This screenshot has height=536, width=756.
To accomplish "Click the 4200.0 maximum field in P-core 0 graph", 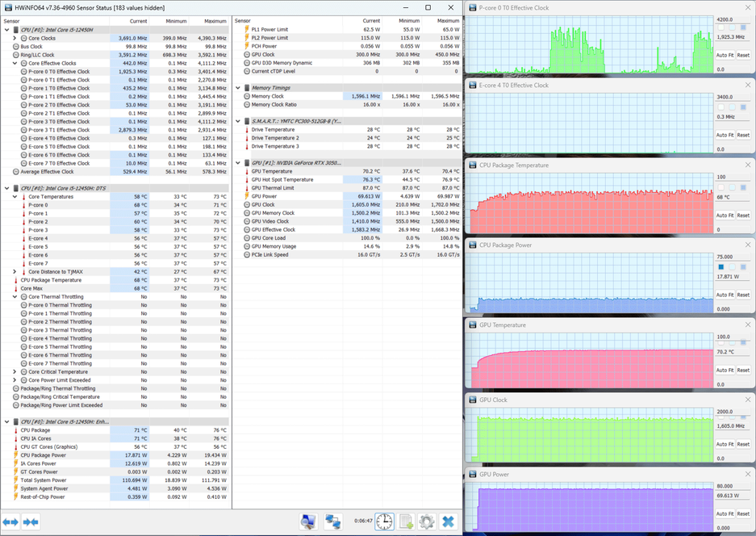I will click(733, 19).
